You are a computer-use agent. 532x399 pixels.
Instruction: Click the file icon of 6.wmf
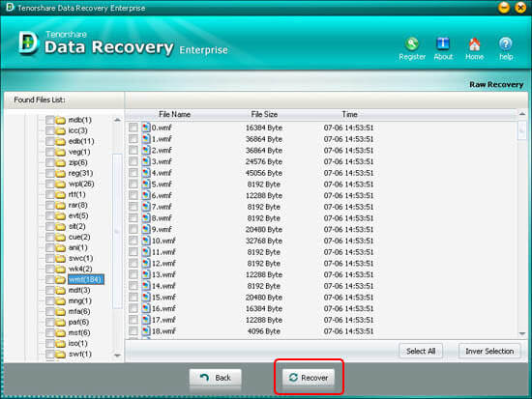click(x=146, y=195)
